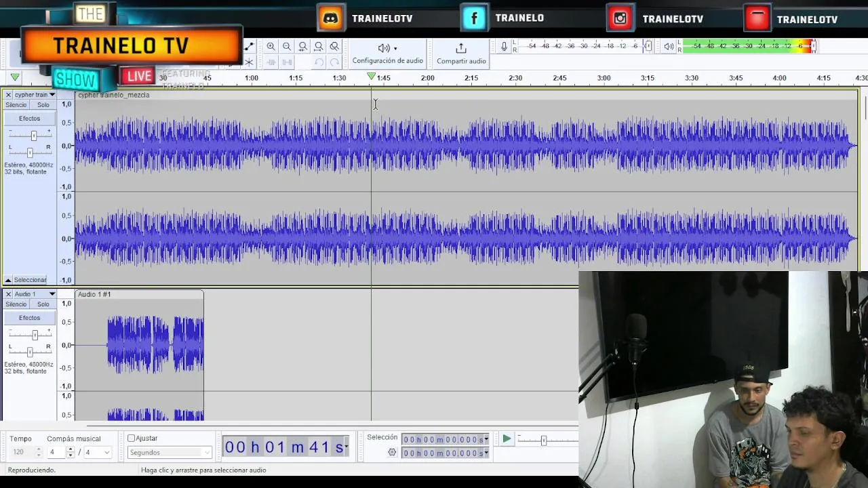Click the Instagram icon in stream overlay
The image size is (868, 488).
click(620, 18)
